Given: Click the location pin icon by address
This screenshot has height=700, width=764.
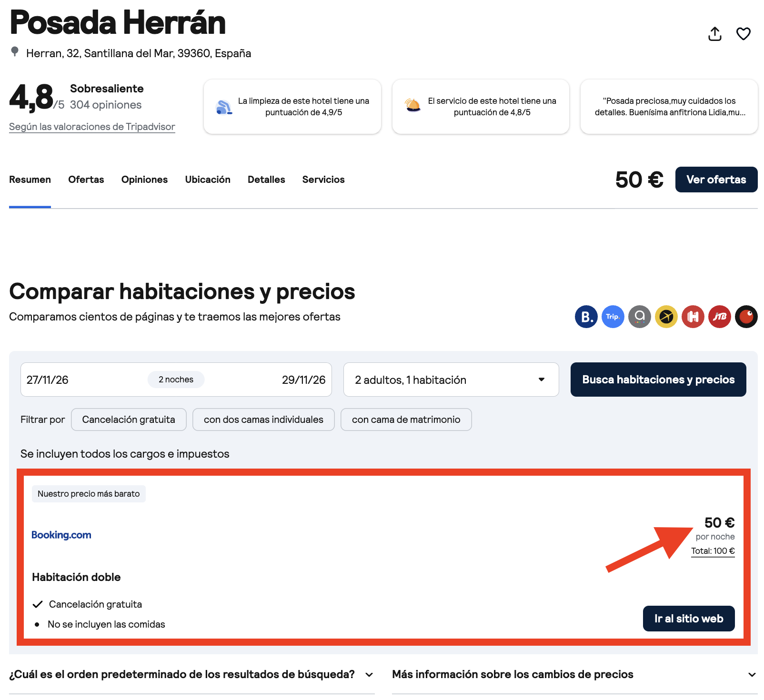Looking at the screenshot, I should pyautogui.click(x=15, y=51).
